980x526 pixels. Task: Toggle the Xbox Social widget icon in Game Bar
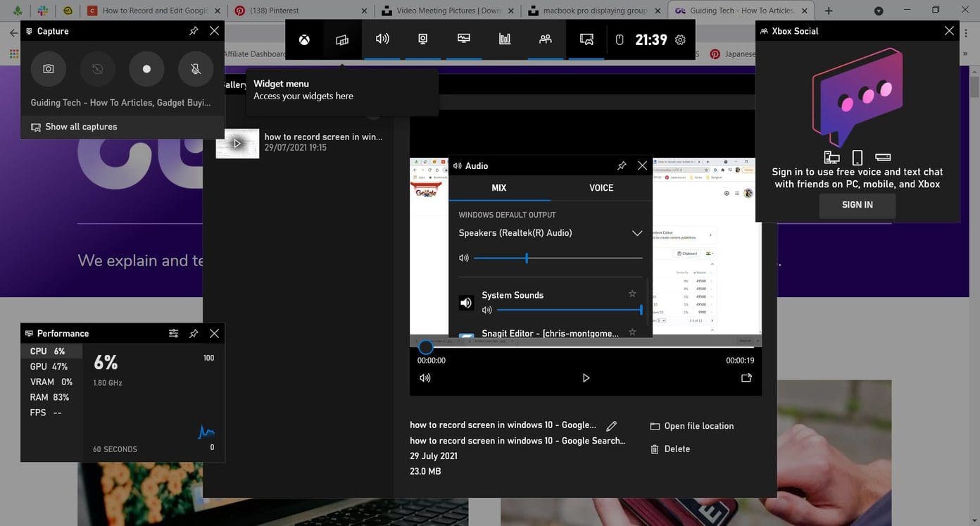546,39
